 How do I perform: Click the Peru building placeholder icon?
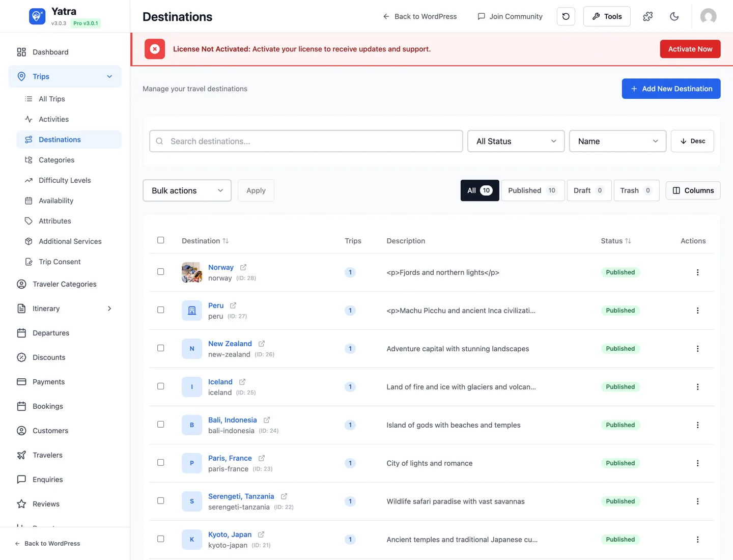(192, 311)
